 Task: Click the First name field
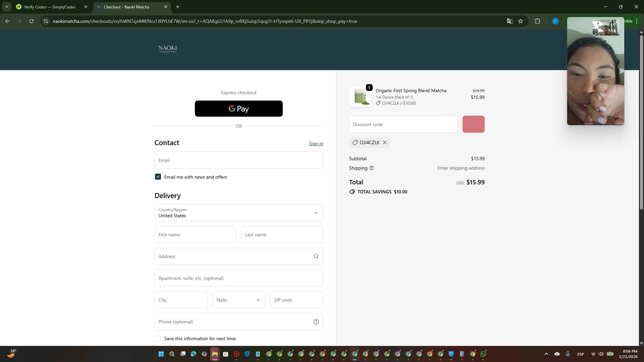(x=195, y=235)
